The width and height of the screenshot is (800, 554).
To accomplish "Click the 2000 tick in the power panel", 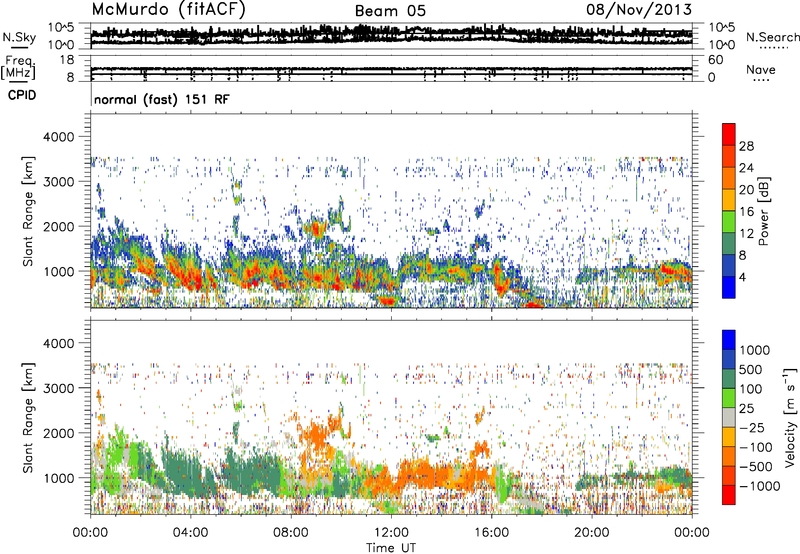I will pos(59,226).
